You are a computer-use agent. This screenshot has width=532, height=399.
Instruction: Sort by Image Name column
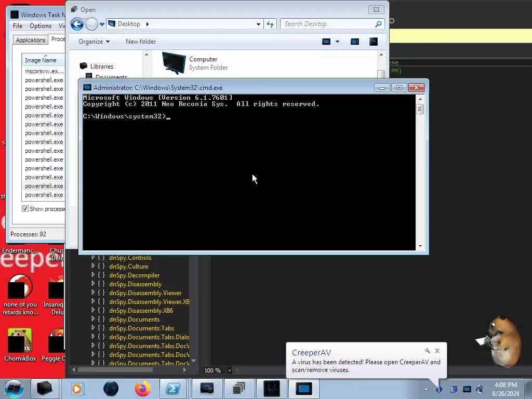pos(43,60)
